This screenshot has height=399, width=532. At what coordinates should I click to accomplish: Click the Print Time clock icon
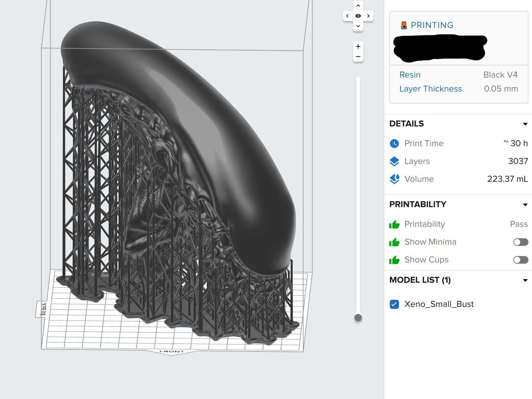394,144
